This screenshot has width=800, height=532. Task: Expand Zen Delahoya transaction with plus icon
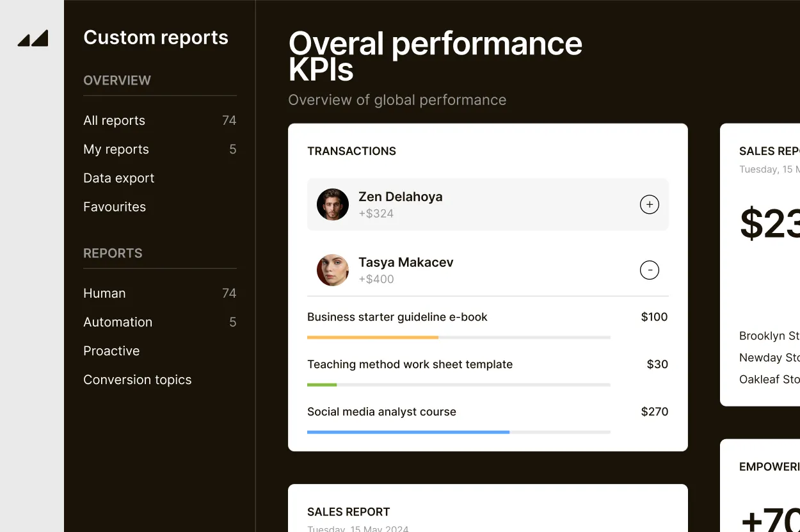click(x=649, y=205)
